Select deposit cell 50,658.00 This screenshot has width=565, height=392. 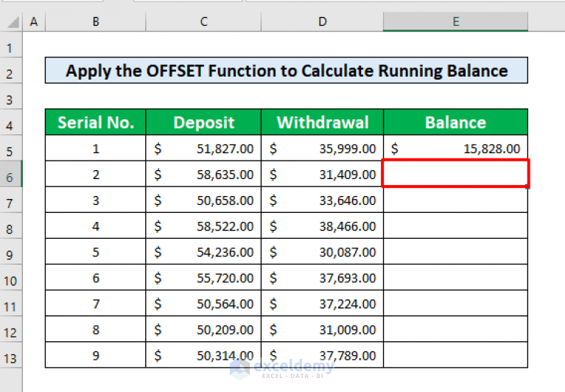tap(203, 200)
